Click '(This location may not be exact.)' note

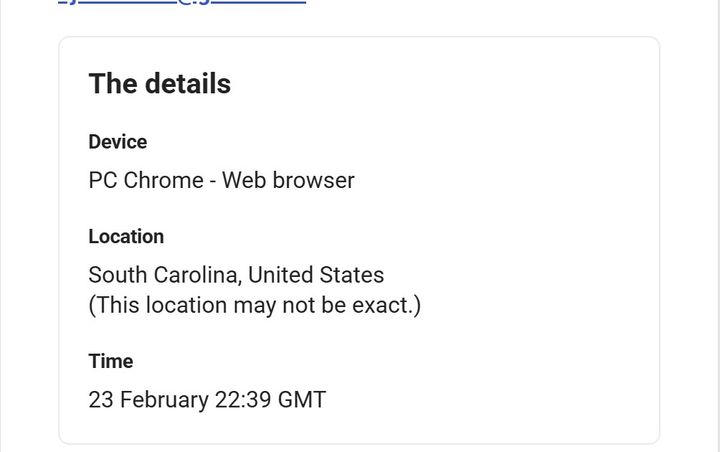click(254, 305)
